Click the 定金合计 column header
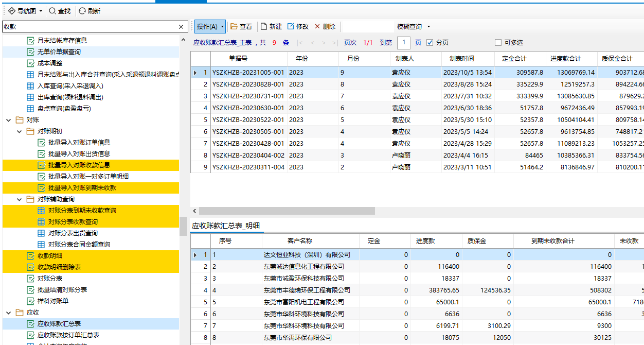The image size is (644, 345). tap(521, 59)
